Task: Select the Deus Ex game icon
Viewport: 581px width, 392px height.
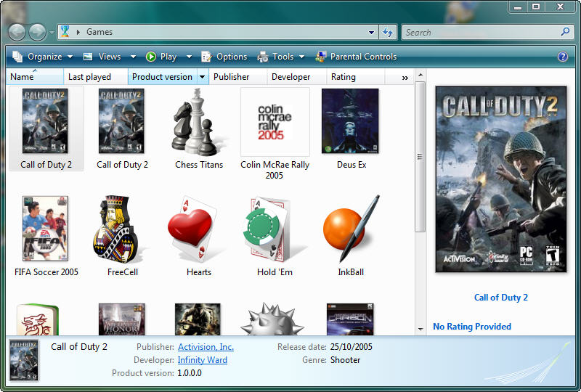Action: [x=351, y=121]
